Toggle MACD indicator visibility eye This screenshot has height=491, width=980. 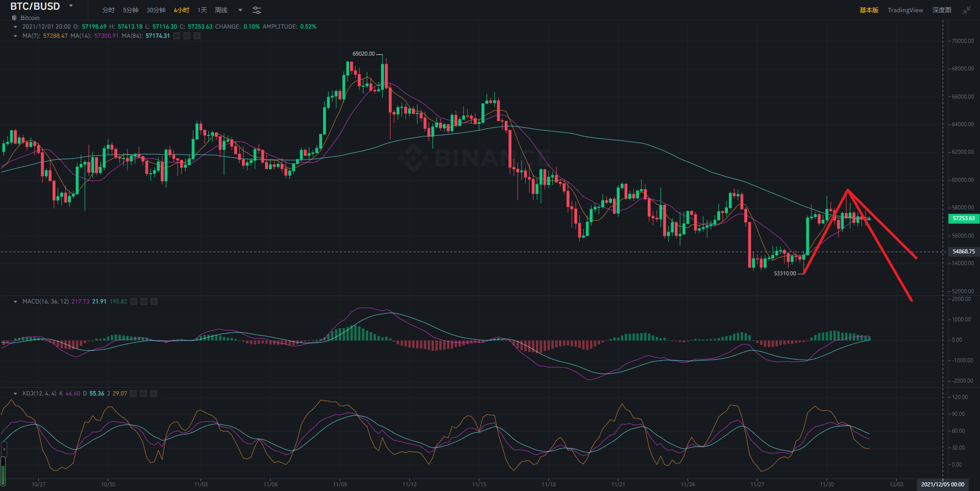point(134,301)
